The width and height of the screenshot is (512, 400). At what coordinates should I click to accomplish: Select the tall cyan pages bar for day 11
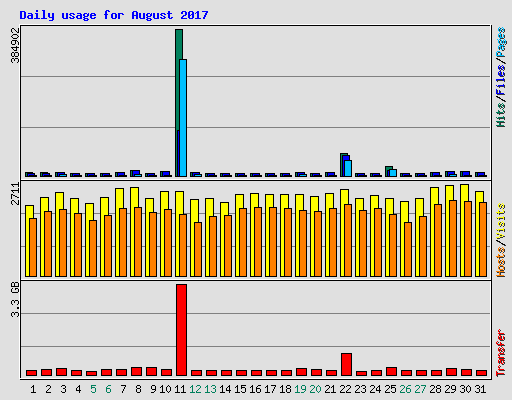183,118
